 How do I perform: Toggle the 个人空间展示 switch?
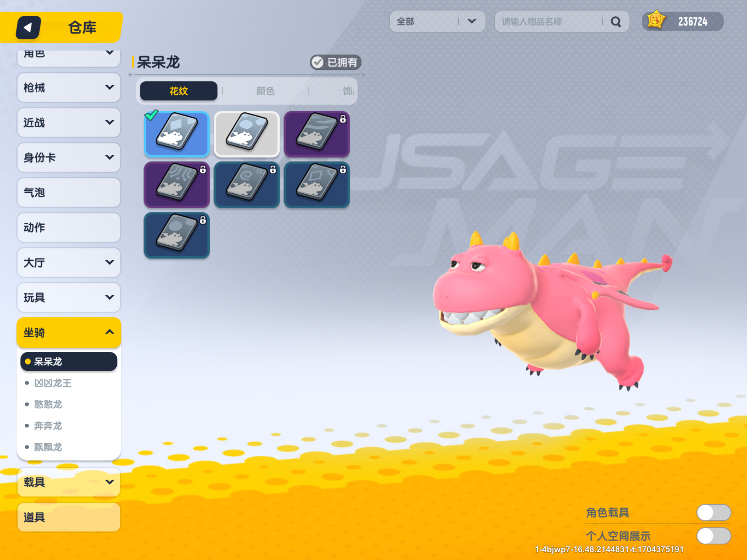click(x=713, y=536)
